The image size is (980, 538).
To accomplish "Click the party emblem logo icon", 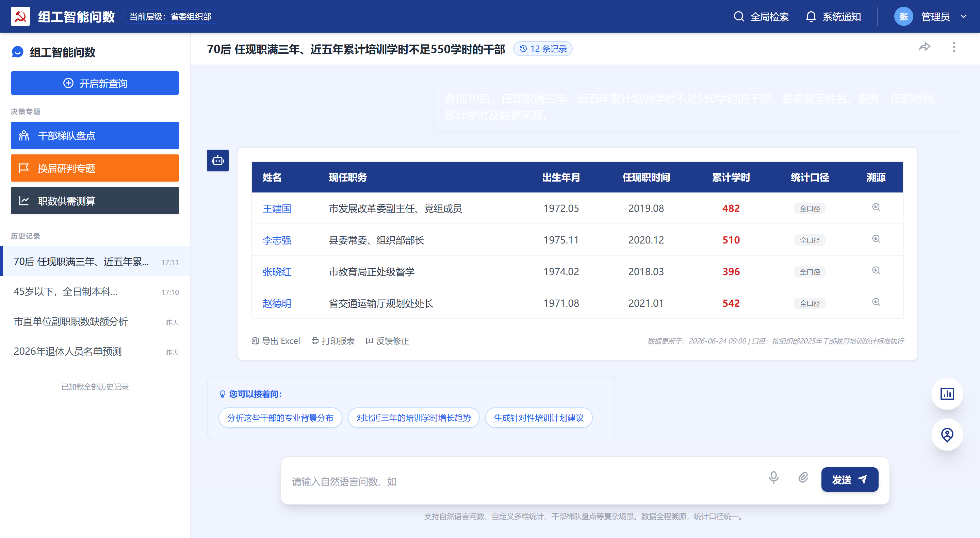I will 20,16.
